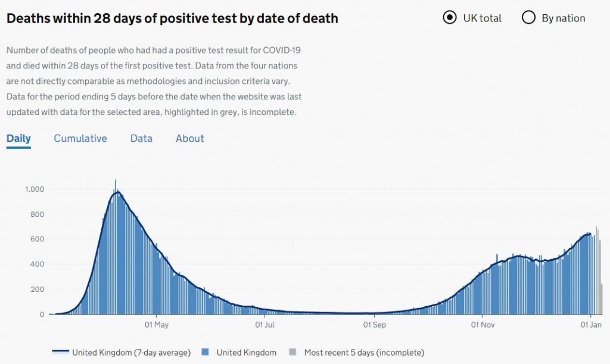Image resolution: width=610 pixels, height=364 pixels.
Task: Click the United Kingdom (7-day average) legend label
Action: point(131,352)
